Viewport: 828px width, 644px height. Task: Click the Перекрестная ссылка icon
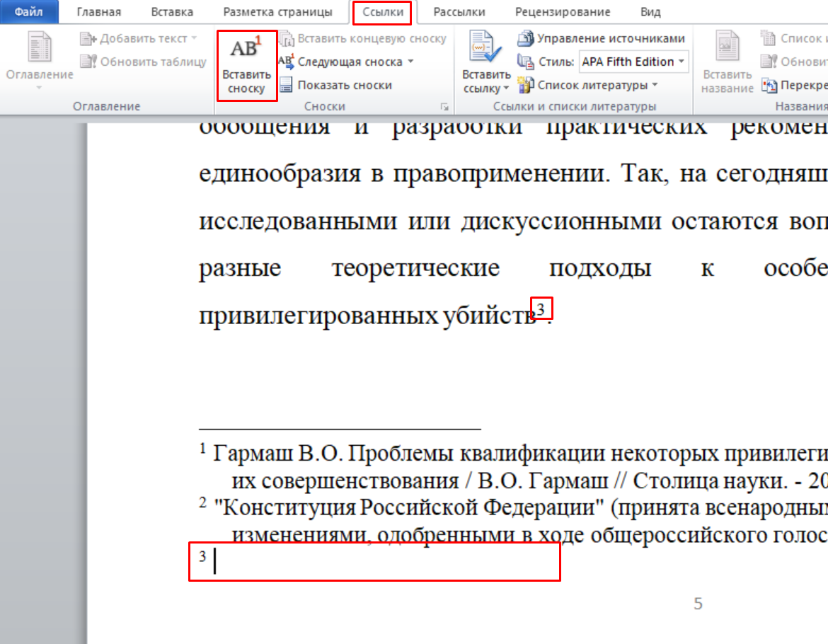pyautogui.click(x=769, y=85)
